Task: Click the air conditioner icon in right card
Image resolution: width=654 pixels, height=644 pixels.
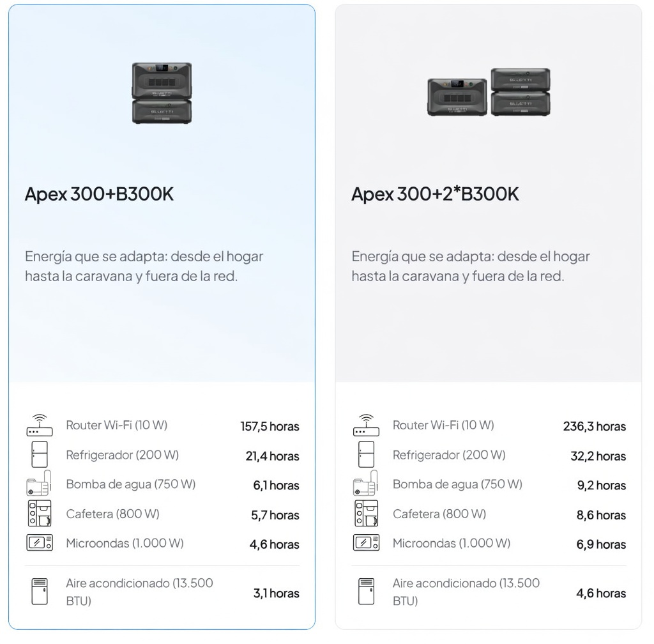Action: click(x=366, y=592)
